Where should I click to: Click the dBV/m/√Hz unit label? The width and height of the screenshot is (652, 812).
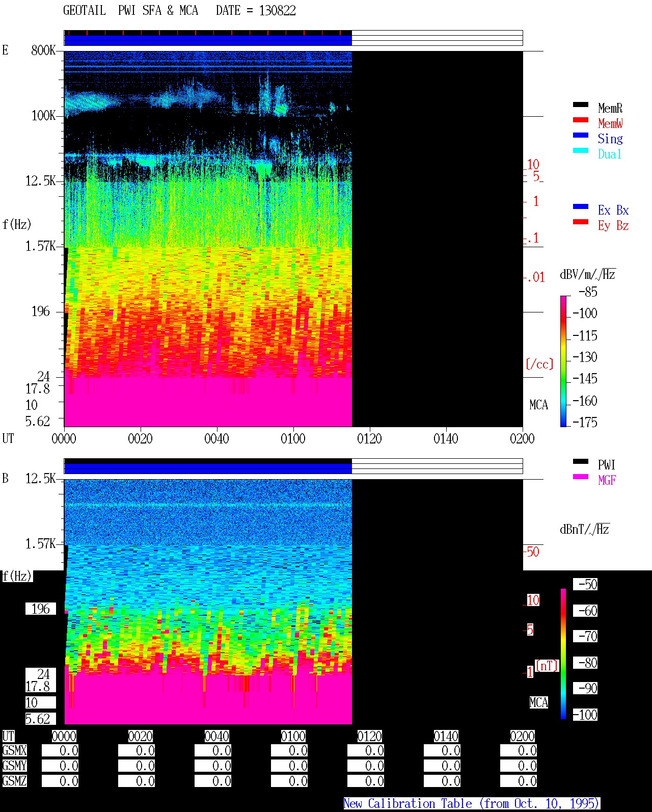pyautogui.click(x=588, y=274)
